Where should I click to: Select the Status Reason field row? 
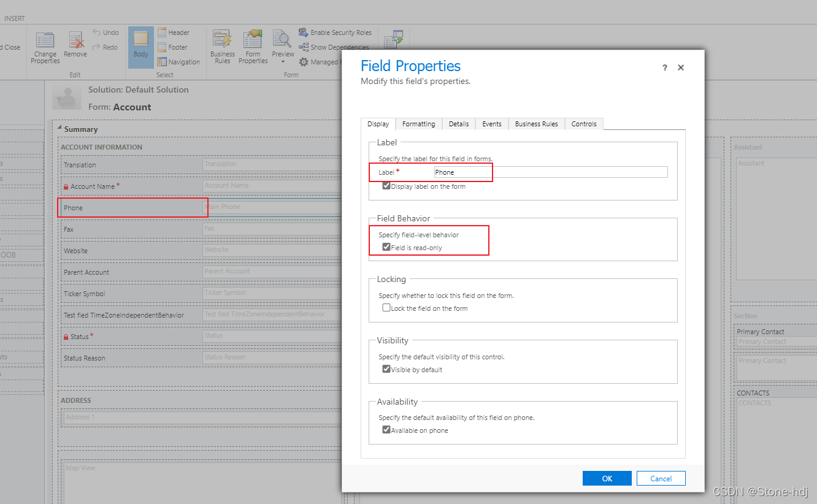(x=202, y=357)
